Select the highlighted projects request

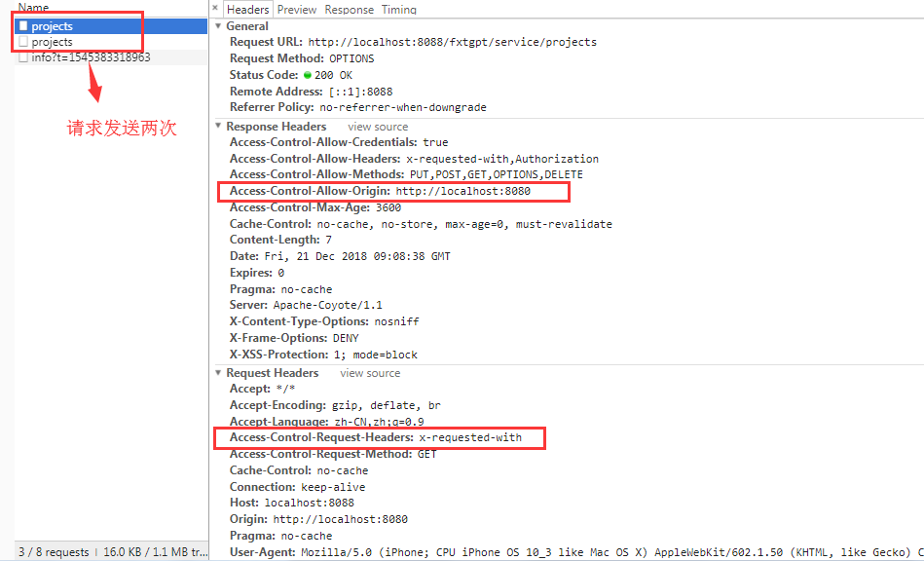pos(111,26)
